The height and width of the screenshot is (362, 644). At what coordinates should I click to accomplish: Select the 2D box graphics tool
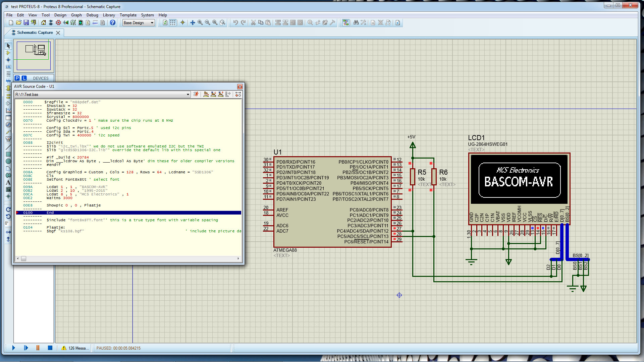[x=8, y=154]
